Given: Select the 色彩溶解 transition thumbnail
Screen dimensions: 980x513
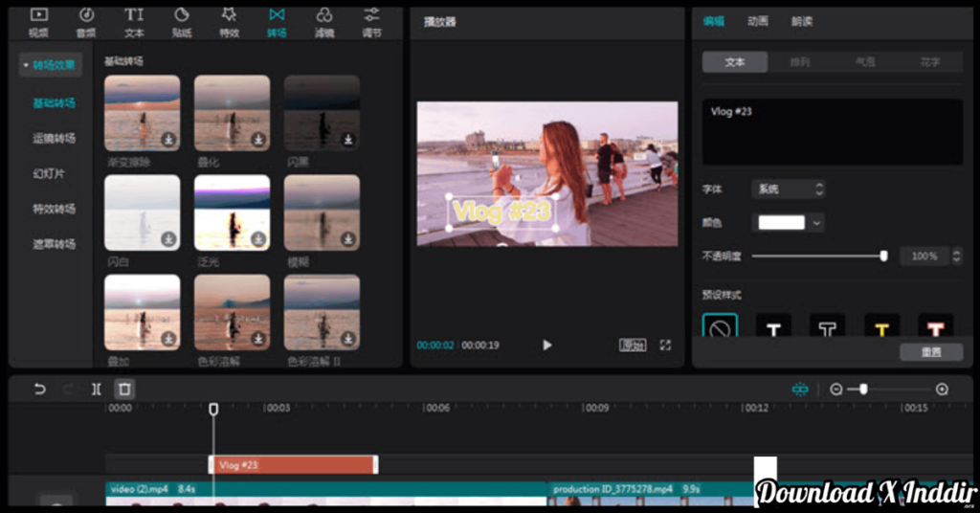Looking at the screenshot, I should click(232, 312).
